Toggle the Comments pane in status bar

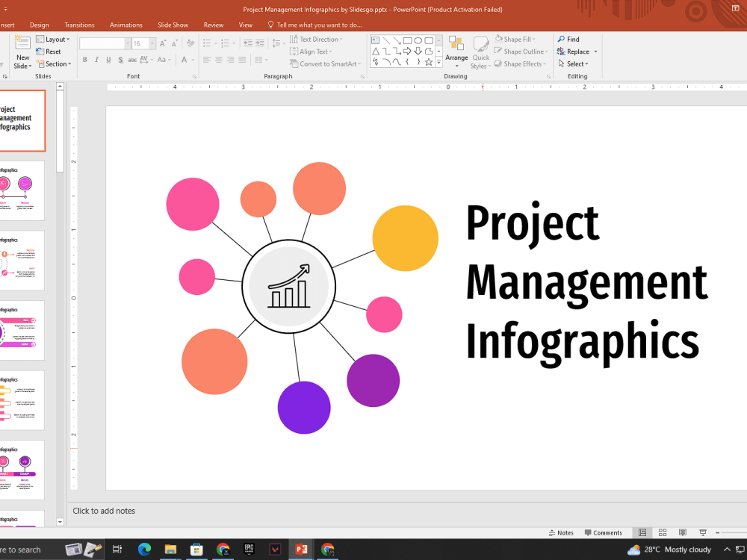(603, 532)
